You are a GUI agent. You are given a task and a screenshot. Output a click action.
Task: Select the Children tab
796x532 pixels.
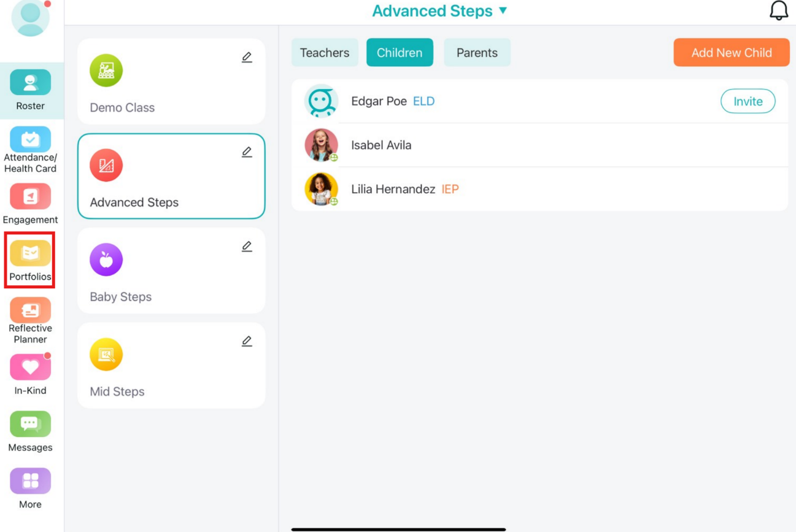pos(400,53)
